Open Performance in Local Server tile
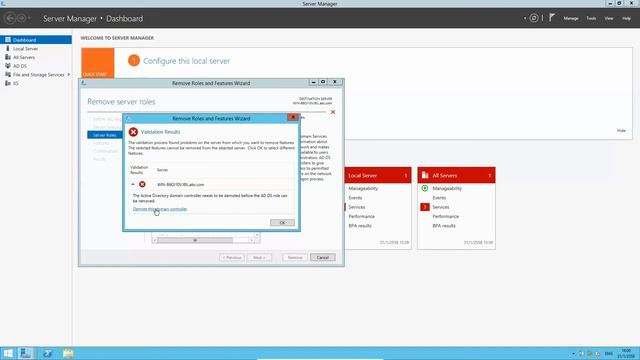 point(361,216)
